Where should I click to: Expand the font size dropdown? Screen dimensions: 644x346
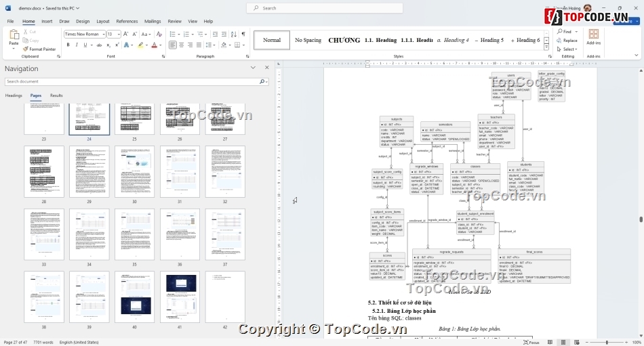click(119, 34)
